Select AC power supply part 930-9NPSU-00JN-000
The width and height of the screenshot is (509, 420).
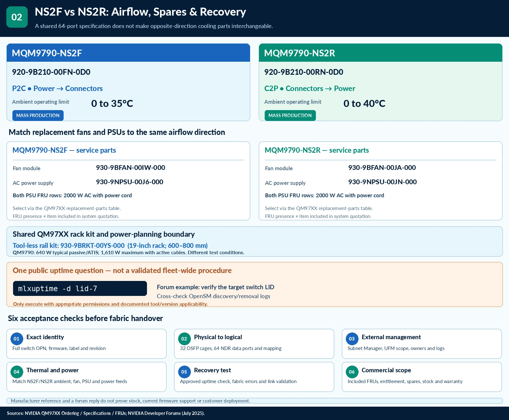point(383,182)
